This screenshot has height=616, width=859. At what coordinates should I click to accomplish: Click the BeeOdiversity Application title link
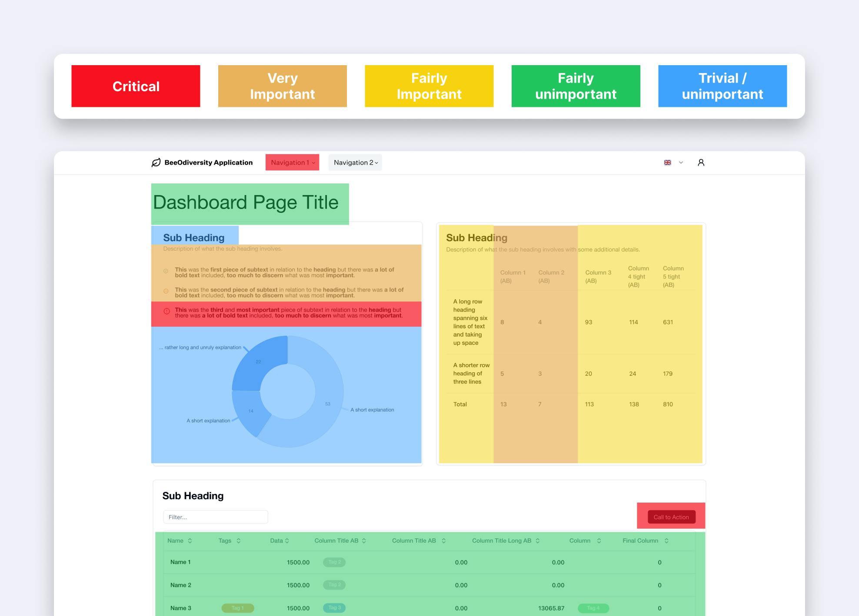pyautogui.click(x=208, y=162)
